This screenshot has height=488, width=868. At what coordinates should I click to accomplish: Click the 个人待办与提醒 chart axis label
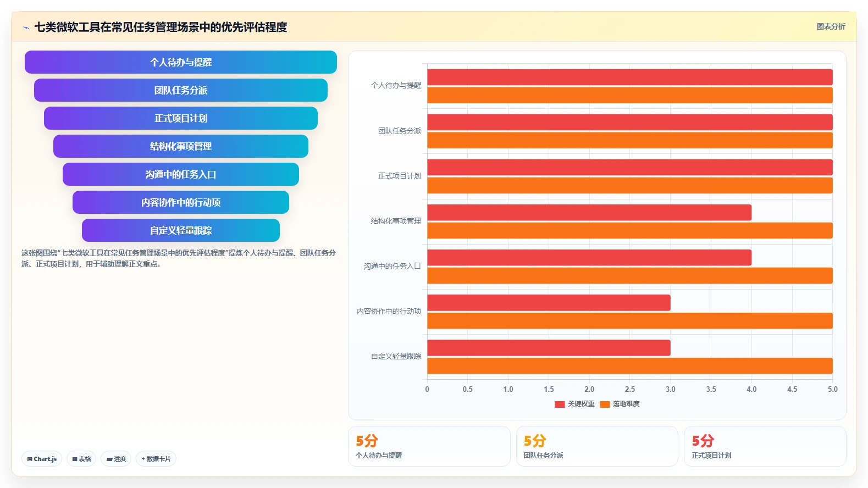tap(396, 86)
